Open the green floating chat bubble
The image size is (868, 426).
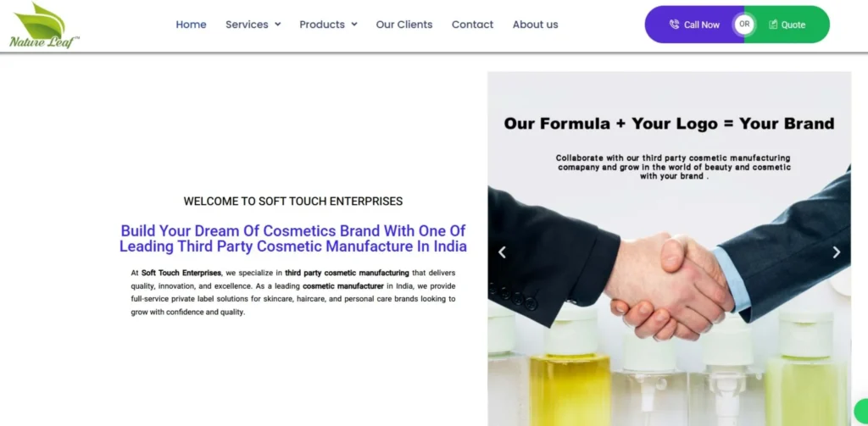pyautogui.click(x=861, y=412)
